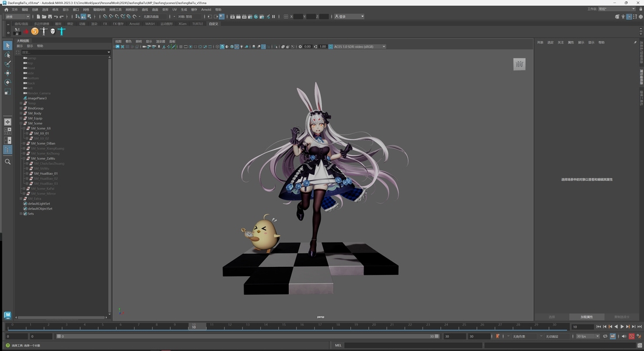The height and width of the screenshot is (351, 644).
Task: Open the menu set dropdown at top left
Action: coord(18,16)
